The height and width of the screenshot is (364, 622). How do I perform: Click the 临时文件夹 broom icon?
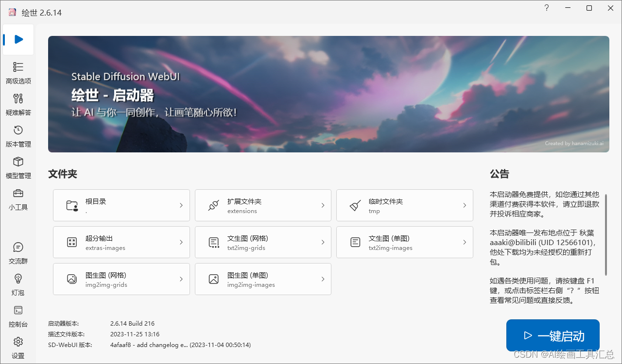tap(355, 205)
